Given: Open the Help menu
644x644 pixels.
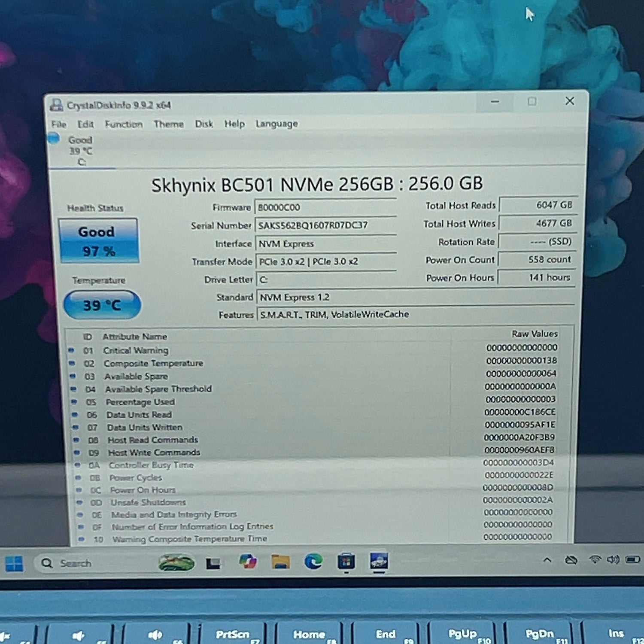Looking at the screenshot, I should 234,124.
